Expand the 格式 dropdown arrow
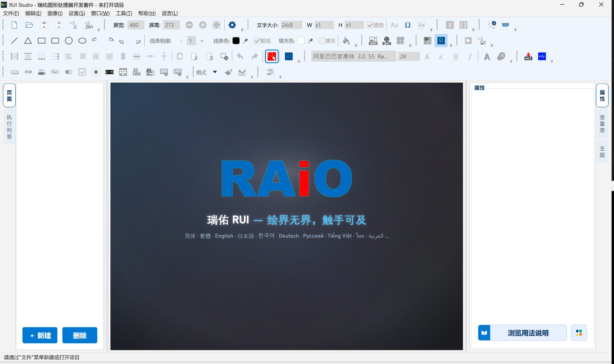 coord(215,72)
